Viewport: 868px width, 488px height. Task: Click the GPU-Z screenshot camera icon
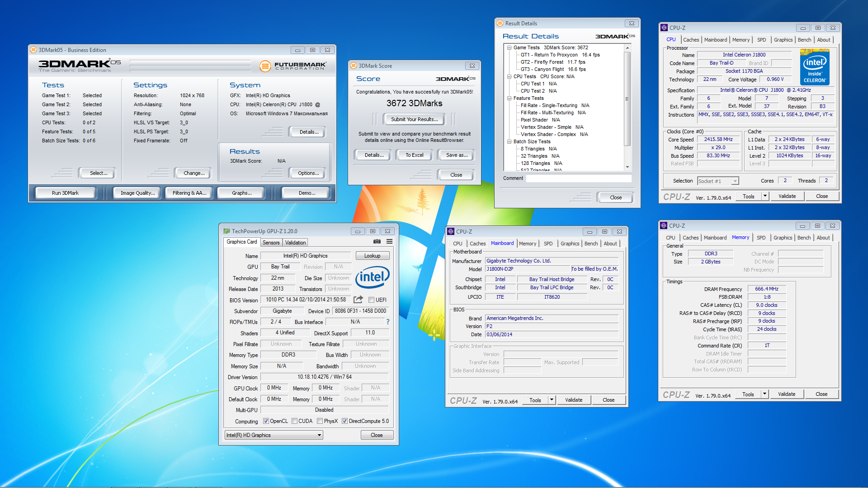[x=377, y=242]
